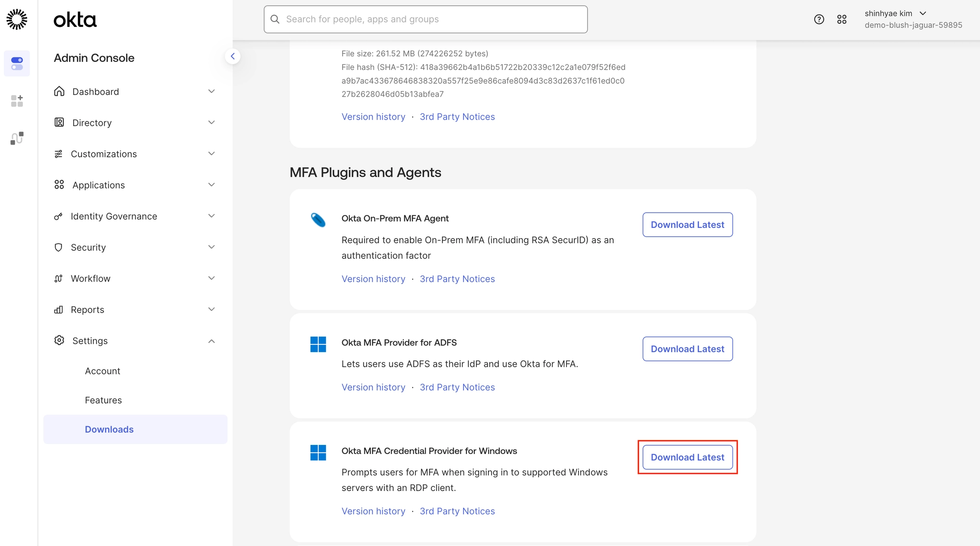The image size is (980, 546).
Task: Click the Reports bar chart icon
Action: pos(58,309)
